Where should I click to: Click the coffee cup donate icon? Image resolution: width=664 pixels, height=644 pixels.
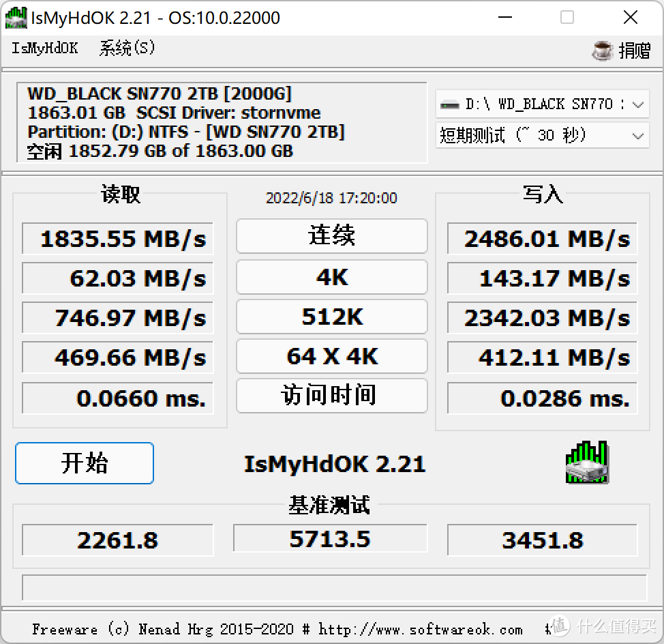(x=602, y=51)
